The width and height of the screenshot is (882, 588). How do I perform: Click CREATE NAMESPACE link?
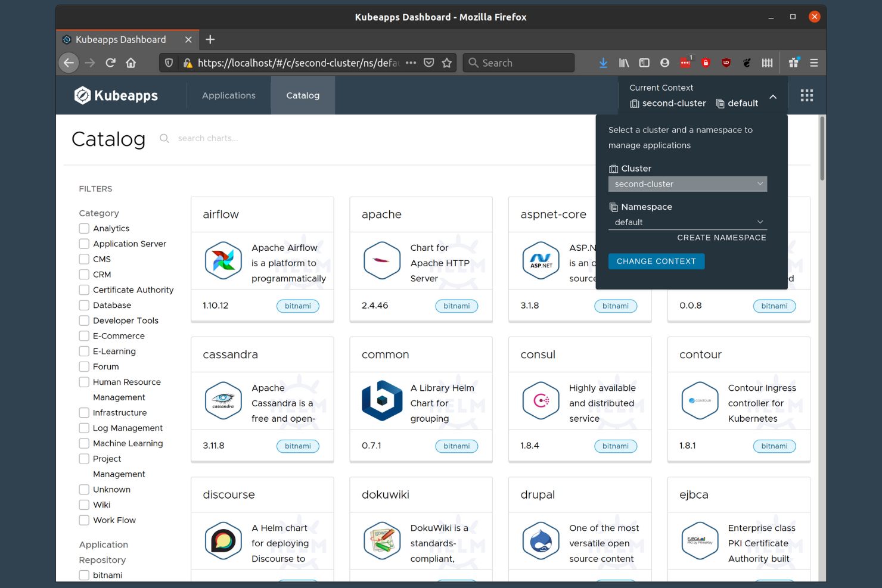click(722, 237)
